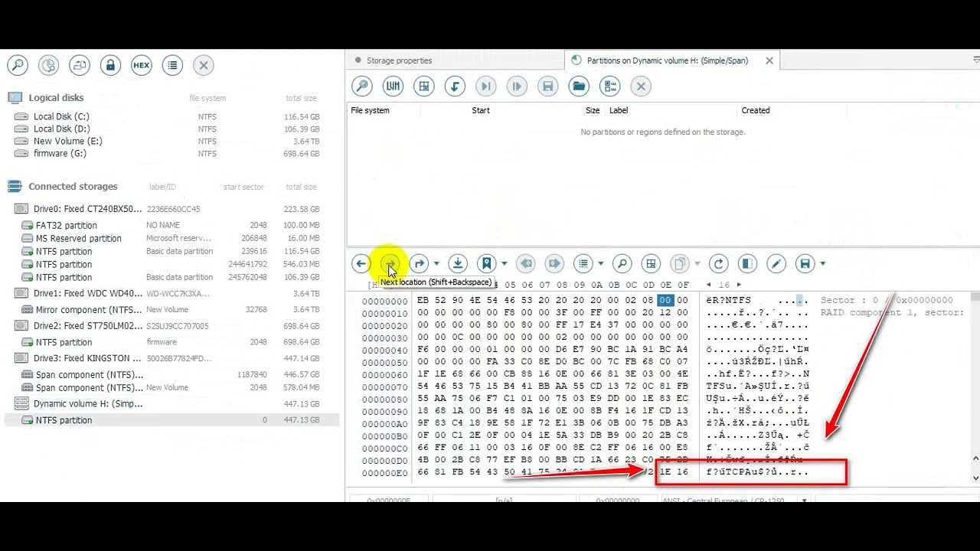Screen dimensions: 980x551
Task: Close the Partitions on Dynamic volume tab
Action: pos(769,60)
